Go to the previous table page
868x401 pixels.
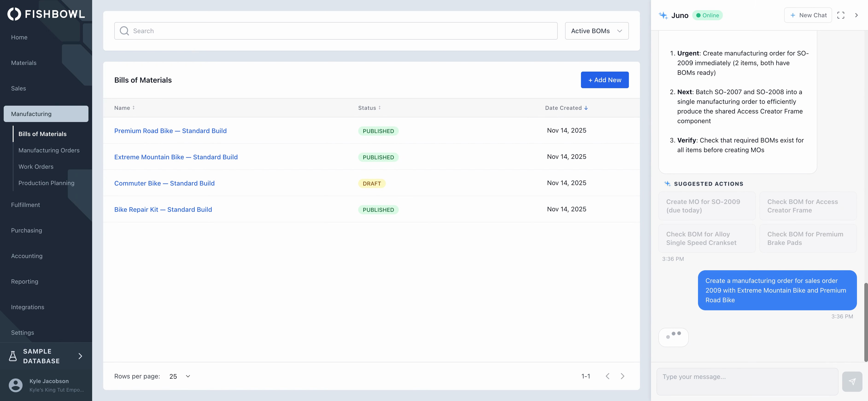pyautogui.click(x=607, y=376)
